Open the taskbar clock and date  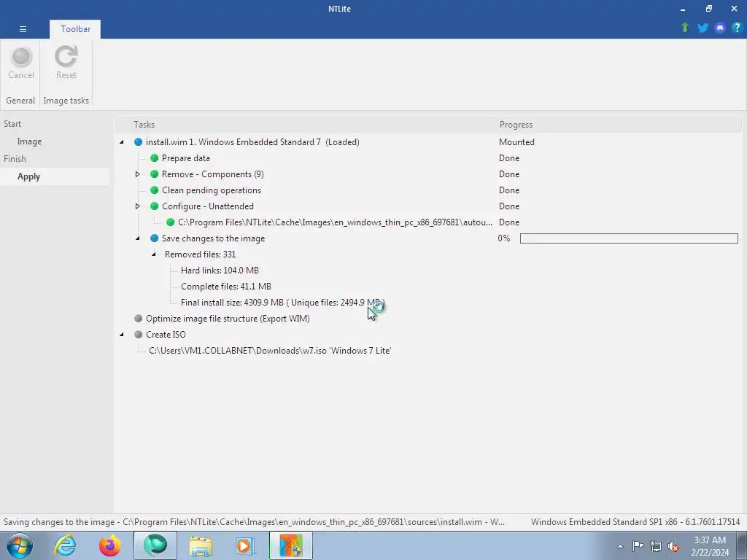tap(710, 546)
